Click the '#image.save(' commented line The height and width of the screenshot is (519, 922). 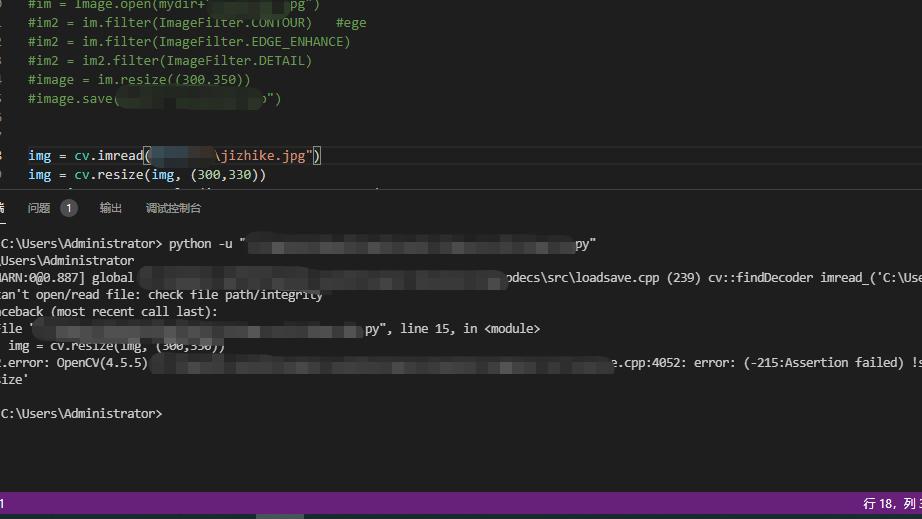pos(155,99)
